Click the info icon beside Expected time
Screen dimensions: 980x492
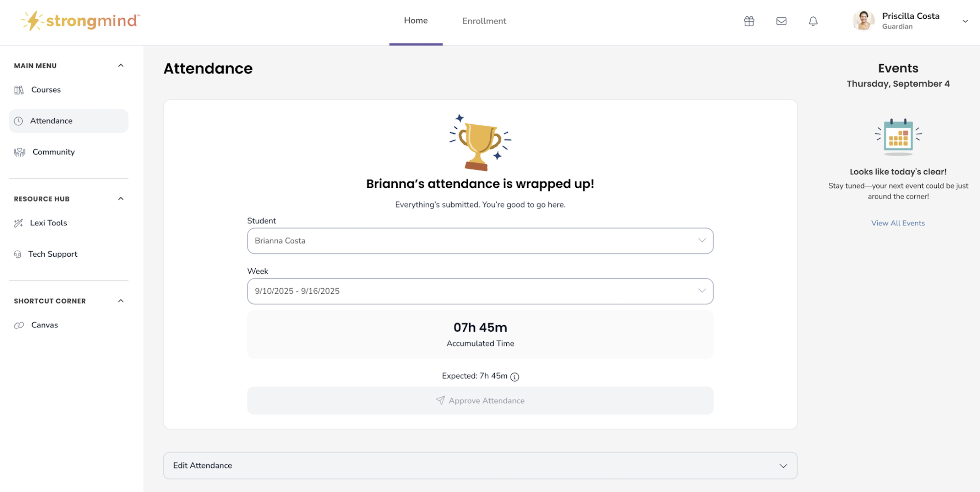point(515,377)
